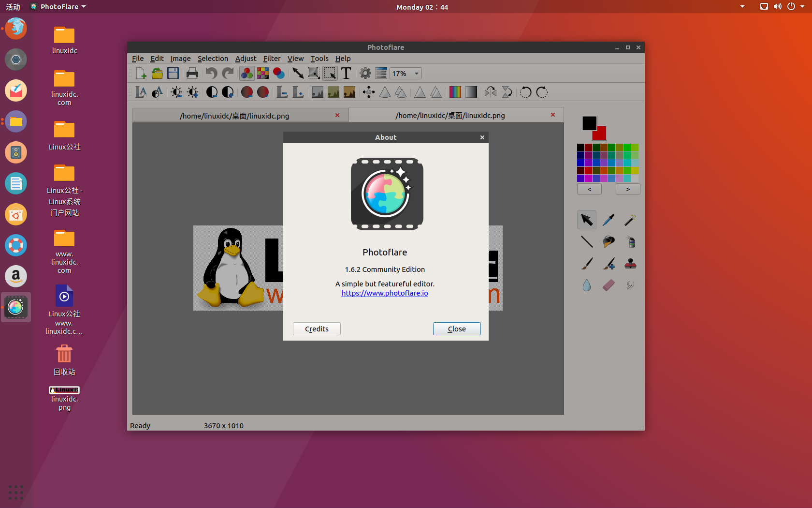Open the system status menu arrow at top right
The image size is (812, 508).
pos(802,7)
